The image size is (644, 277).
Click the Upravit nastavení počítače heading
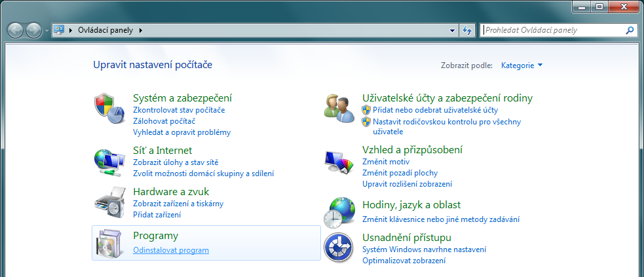(153, 64)
